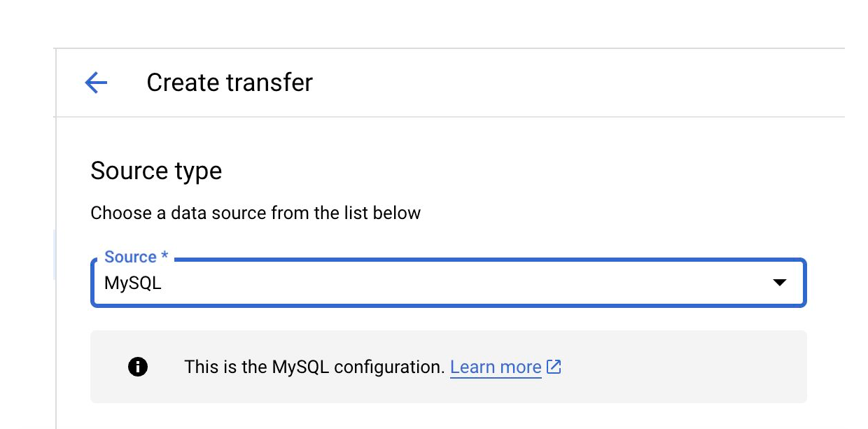Click the dropdown arrow on the Source field
Screen dimensions: 868x429
(778, 283)
